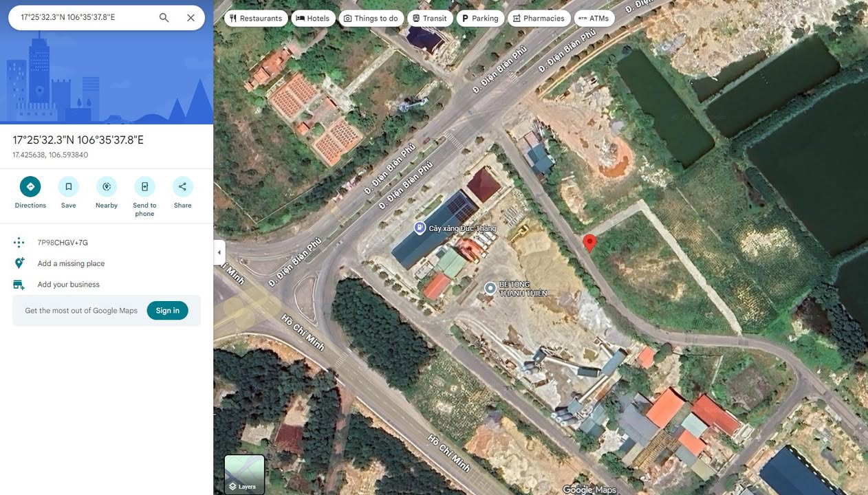868x495 pixels.
Task: Select Add a missing place
Action: pos(71,263)
